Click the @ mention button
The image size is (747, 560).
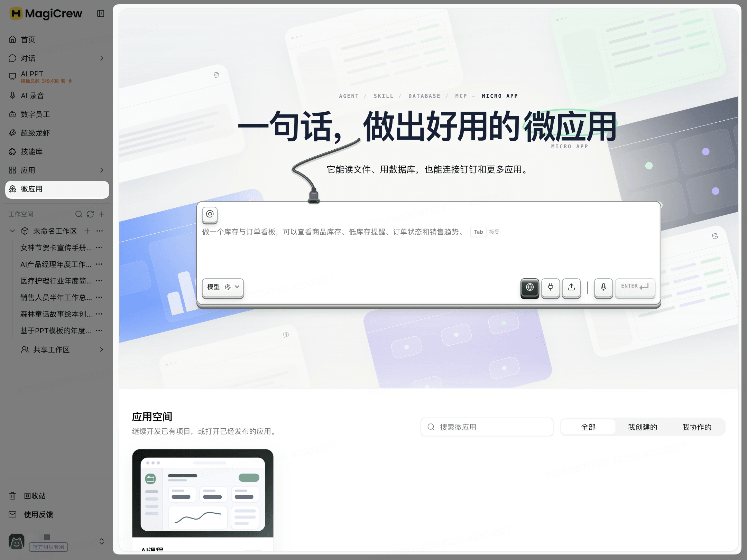(210, 214)
